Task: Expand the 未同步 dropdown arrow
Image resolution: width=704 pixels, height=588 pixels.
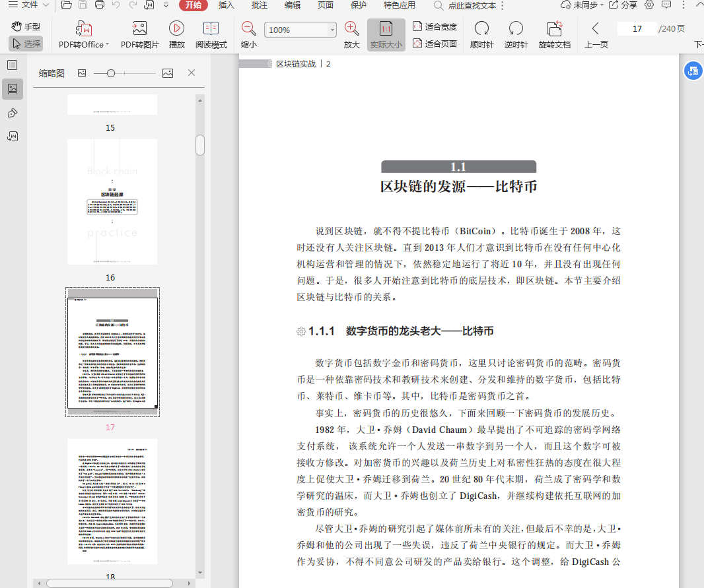Action: coord(602,5)
